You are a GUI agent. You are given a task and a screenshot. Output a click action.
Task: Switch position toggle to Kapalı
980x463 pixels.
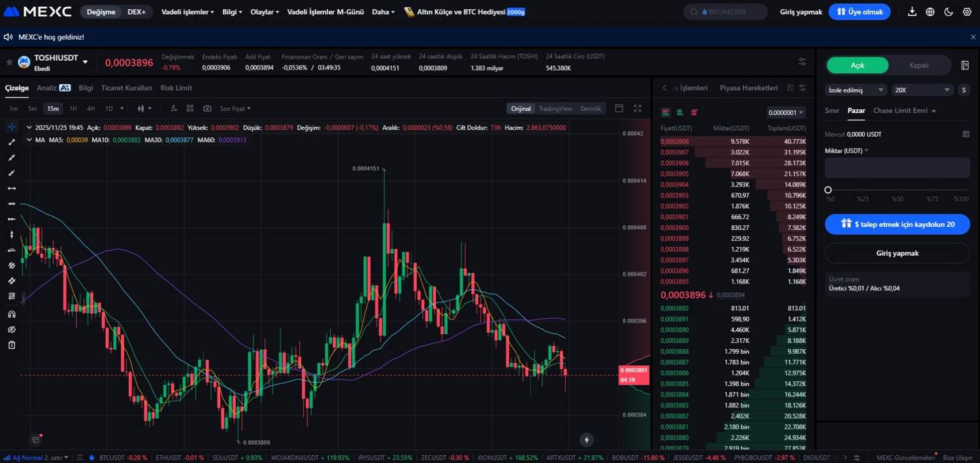pos(919,65)
